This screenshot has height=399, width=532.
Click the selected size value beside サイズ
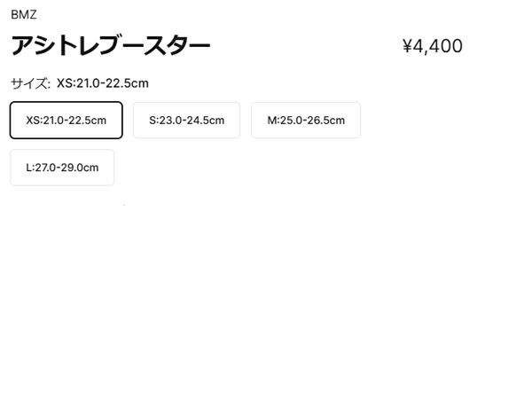tap(103, 84)
